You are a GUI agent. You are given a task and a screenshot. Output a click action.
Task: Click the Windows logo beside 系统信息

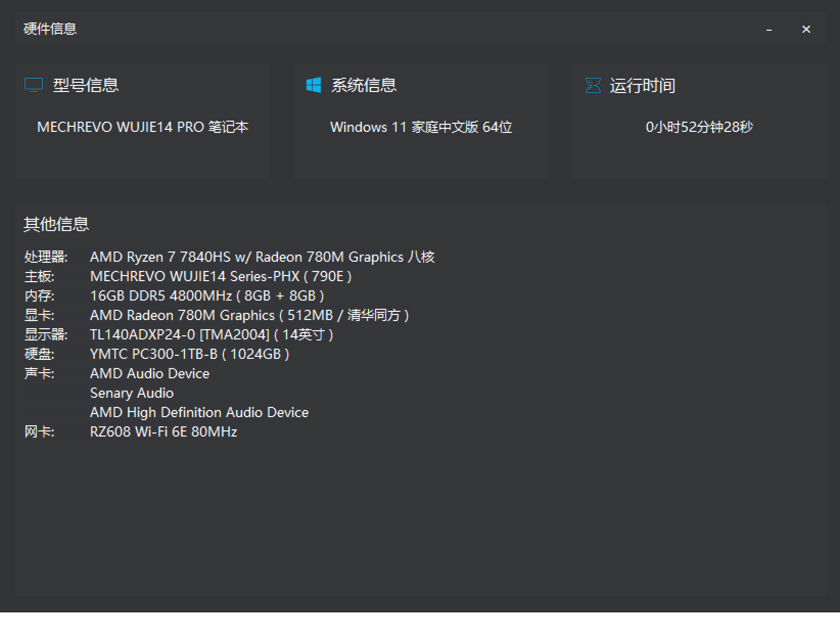(313, 85)
